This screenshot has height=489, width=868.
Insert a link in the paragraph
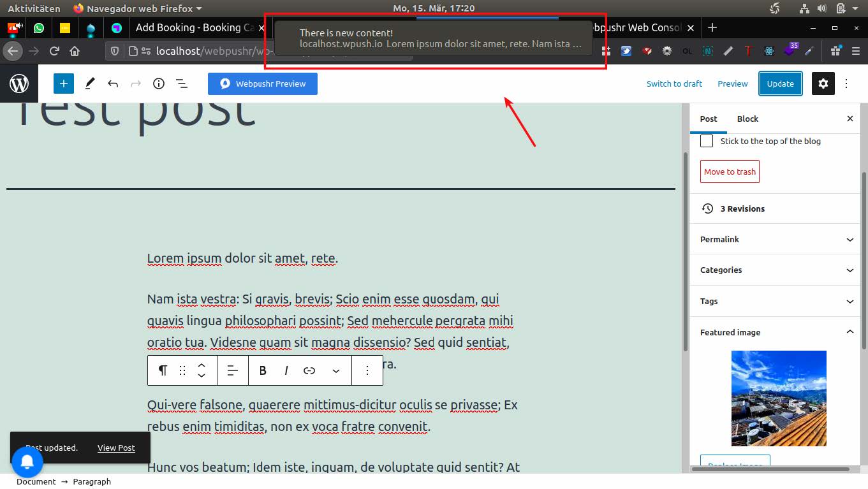309,370
